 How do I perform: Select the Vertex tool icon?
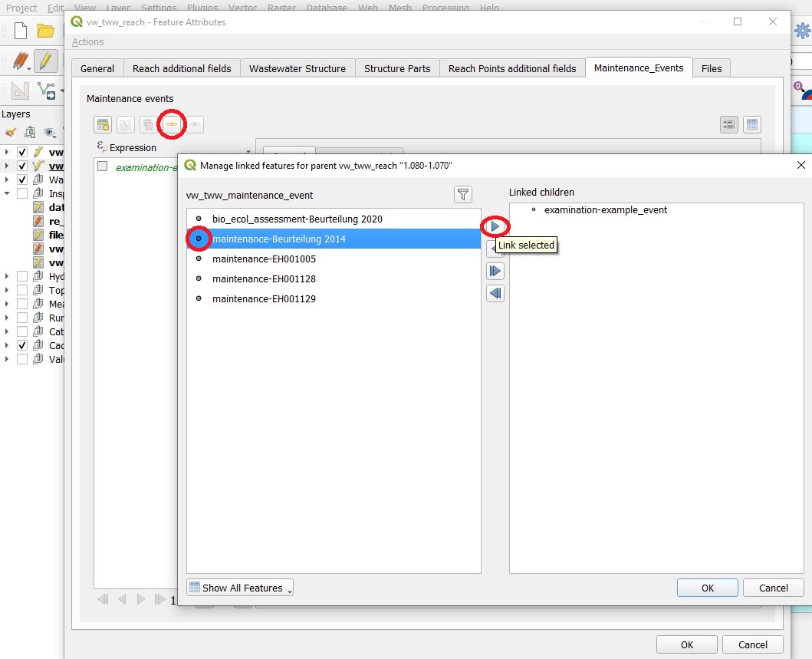pyautogui.click(x=47, y=91)
